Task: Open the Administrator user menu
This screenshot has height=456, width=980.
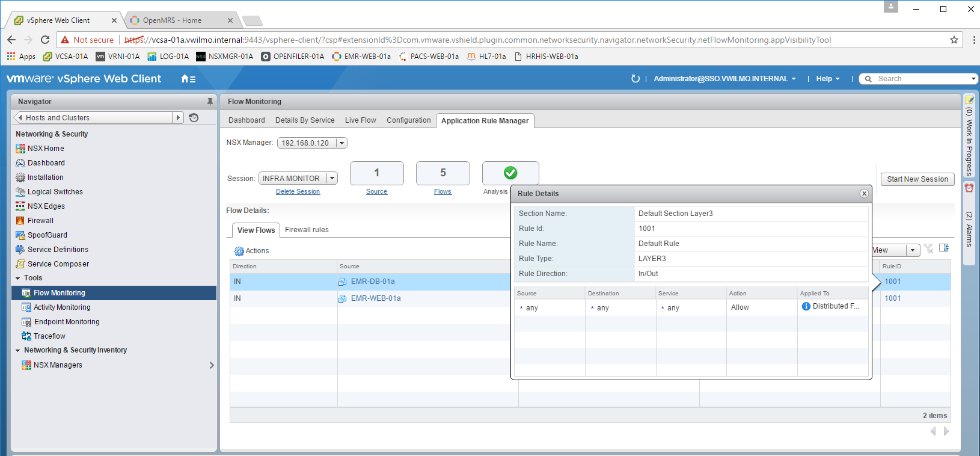Action: (x=724, y=79)
